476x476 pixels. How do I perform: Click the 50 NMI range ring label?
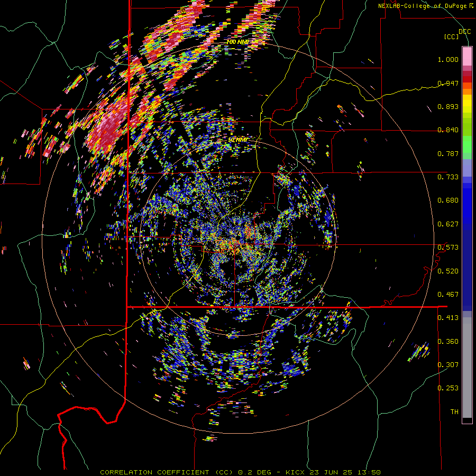point(237,140)
